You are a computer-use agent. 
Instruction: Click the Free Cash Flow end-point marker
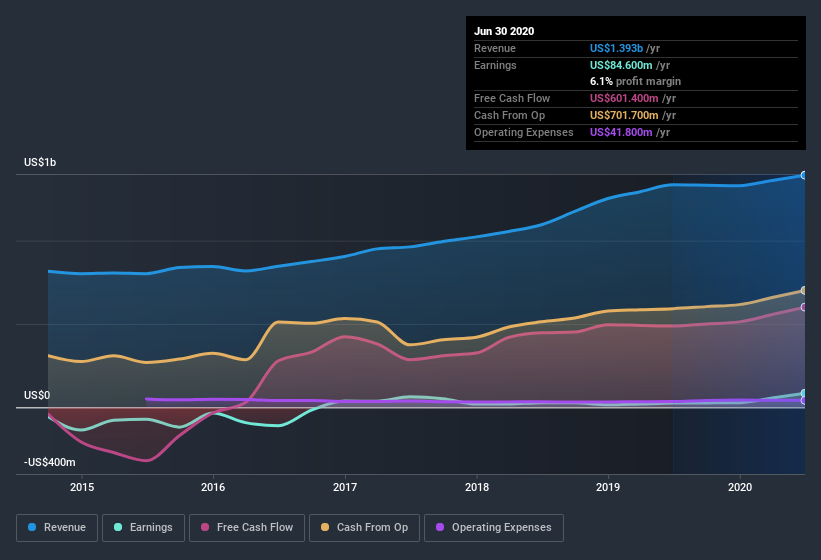tap(804, 307)
